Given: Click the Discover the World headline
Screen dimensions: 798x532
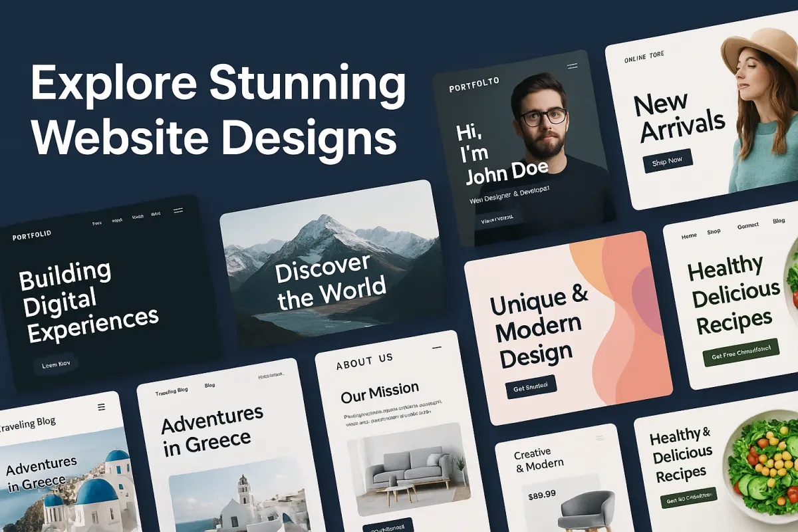Looking at the screenshot, I should pyautogui.click(x=331, y=283).
